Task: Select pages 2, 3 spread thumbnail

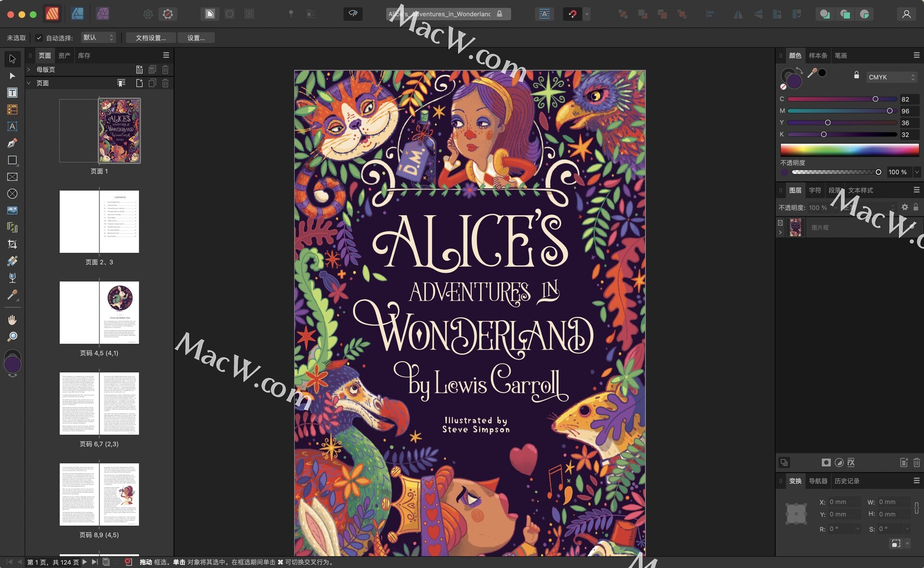Action: click(x=99, y=221)
